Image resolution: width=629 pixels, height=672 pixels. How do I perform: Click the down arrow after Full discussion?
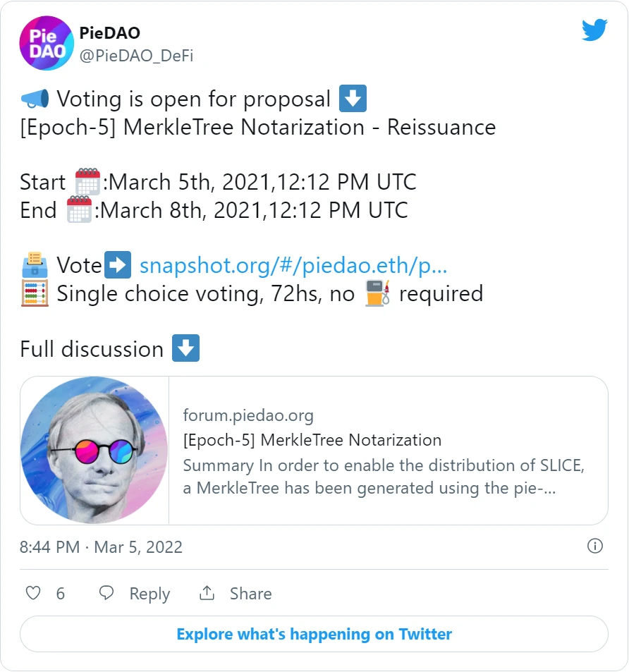click(185, 348)
